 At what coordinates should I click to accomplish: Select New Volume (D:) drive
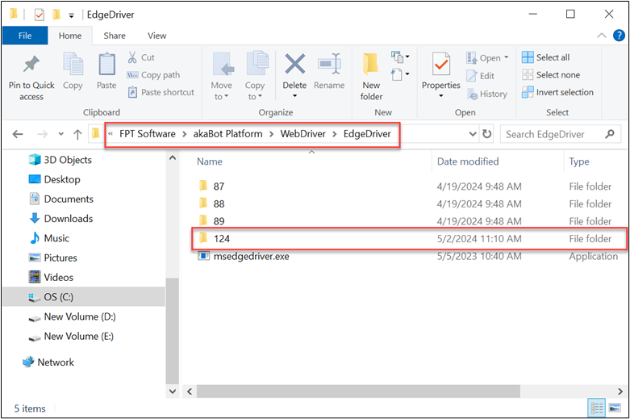tap(72, 317)
